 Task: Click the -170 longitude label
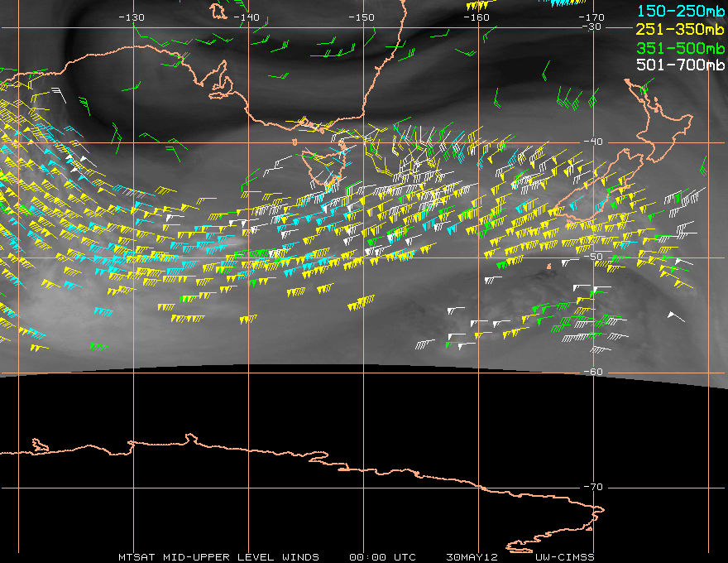(591, 17)
